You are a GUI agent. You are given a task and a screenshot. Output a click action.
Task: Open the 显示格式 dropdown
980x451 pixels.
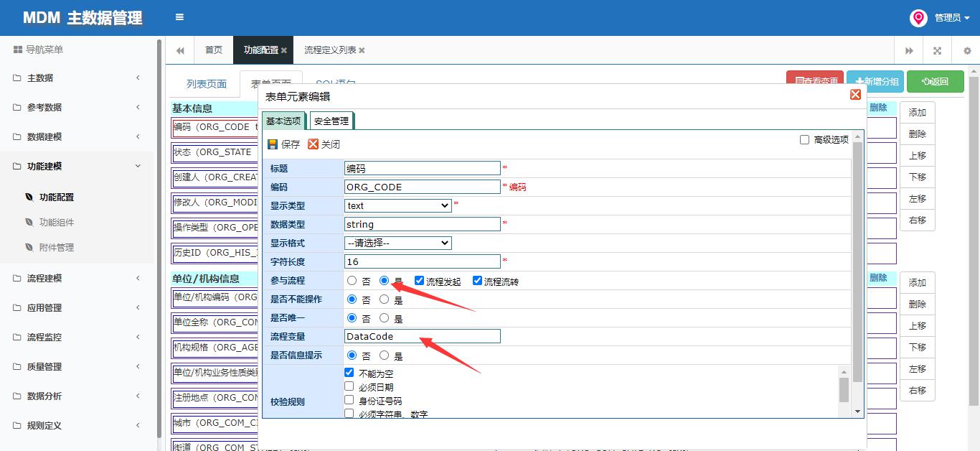[x=398, y=243]
